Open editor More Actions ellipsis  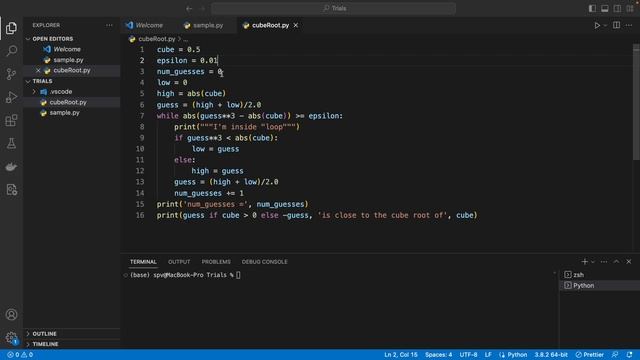click(x=629, y=25)
